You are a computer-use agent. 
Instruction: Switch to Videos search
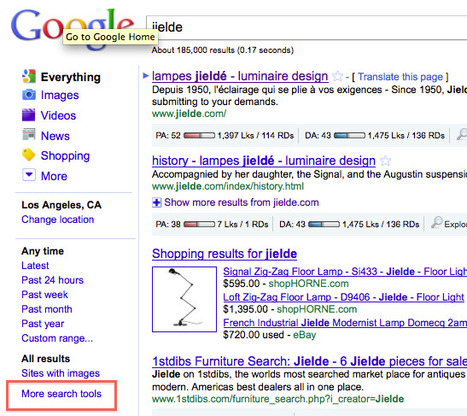tap(58, 116)
